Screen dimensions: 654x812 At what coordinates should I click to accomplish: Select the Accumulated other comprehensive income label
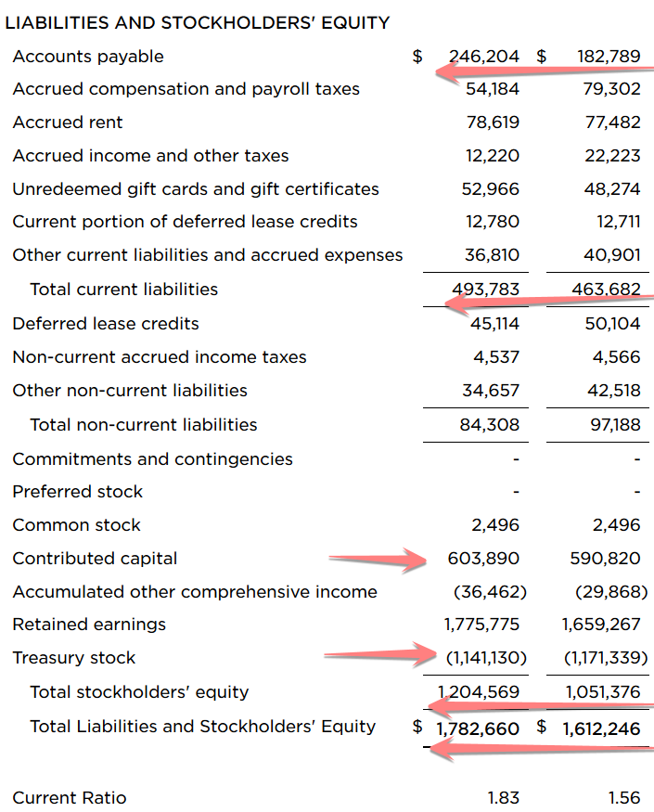(x=195, y=592)
